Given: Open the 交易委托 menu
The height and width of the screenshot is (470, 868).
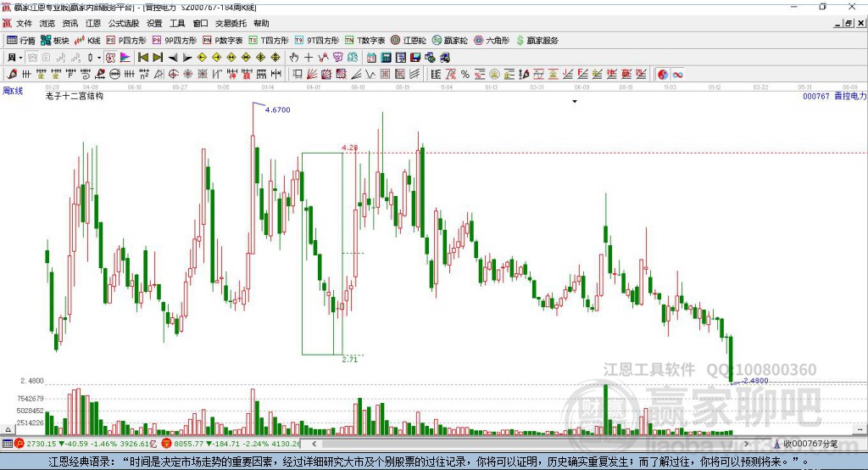Looking at the screenshot, I should 231,23.
